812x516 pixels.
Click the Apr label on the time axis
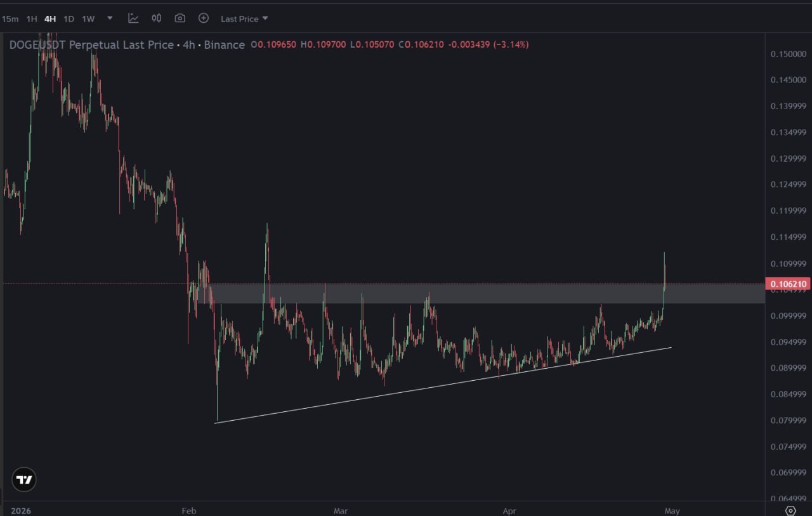[509, 510]
